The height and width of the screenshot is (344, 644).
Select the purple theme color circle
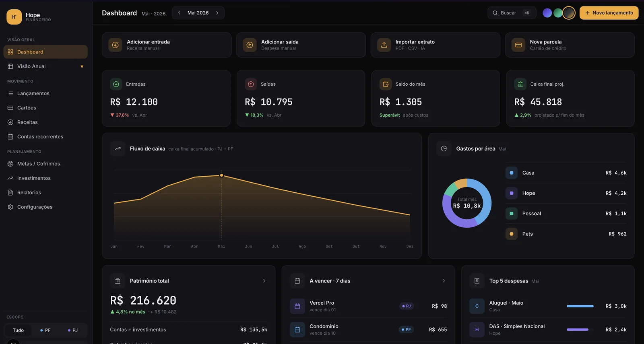(547, 13)
